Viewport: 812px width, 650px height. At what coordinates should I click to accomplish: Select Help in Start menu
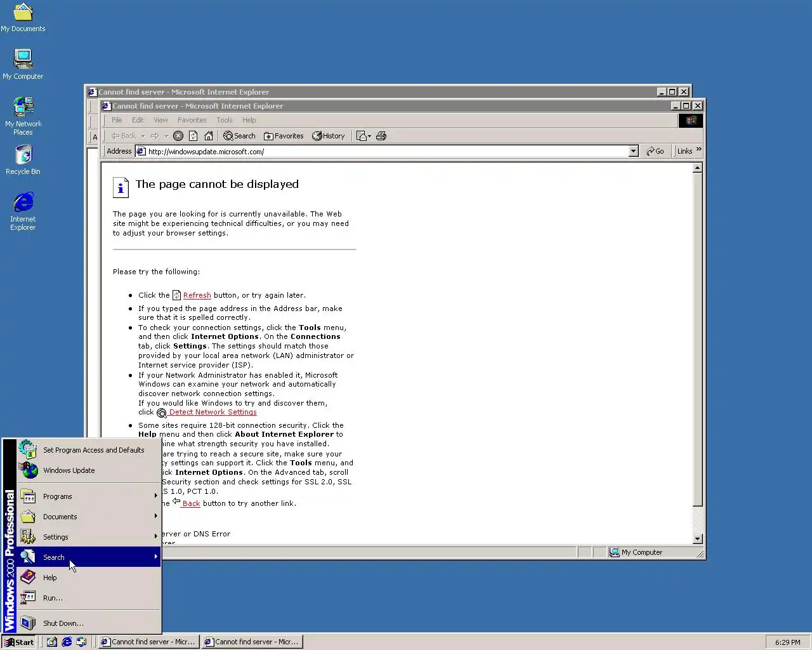[x=89, y=578]
